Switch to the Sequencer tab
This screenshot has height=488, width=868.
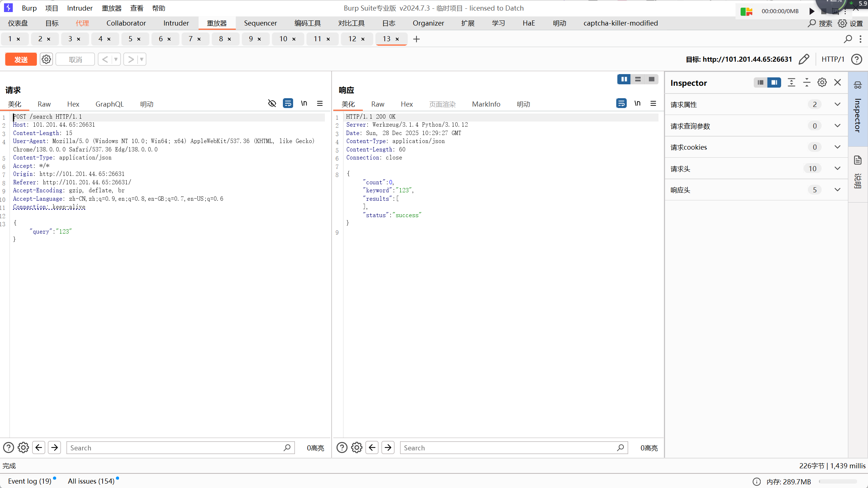pyautogui.click(x=260, y=23)
